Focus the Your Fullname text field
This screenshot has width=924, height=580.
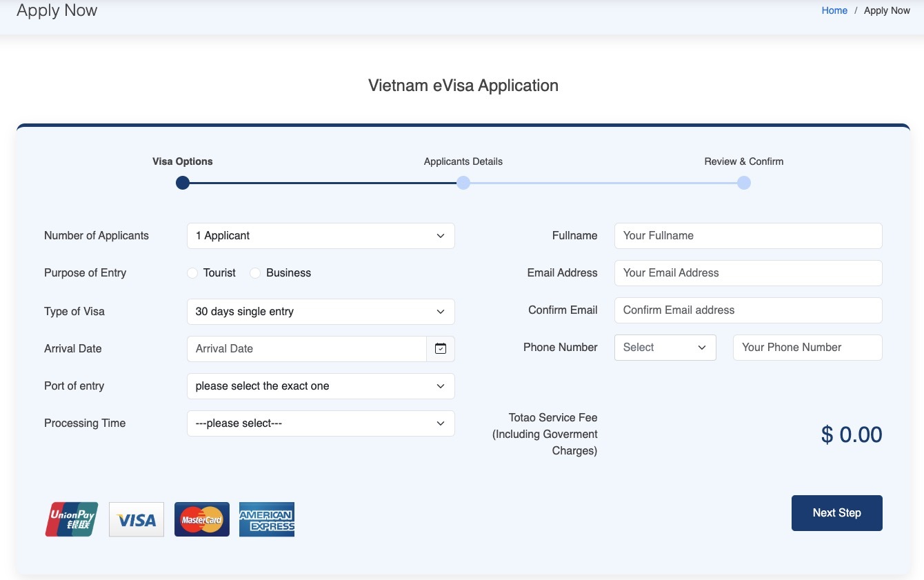point(748,236)
